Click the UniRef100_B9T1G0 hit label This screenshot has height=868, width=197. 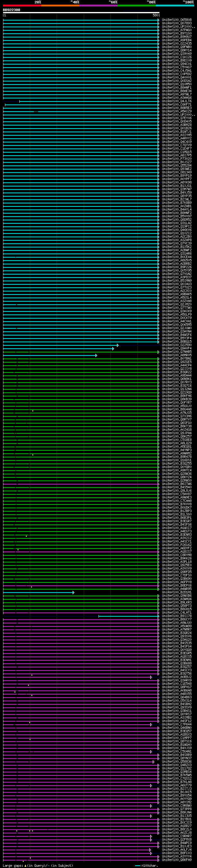pos(177,33)
